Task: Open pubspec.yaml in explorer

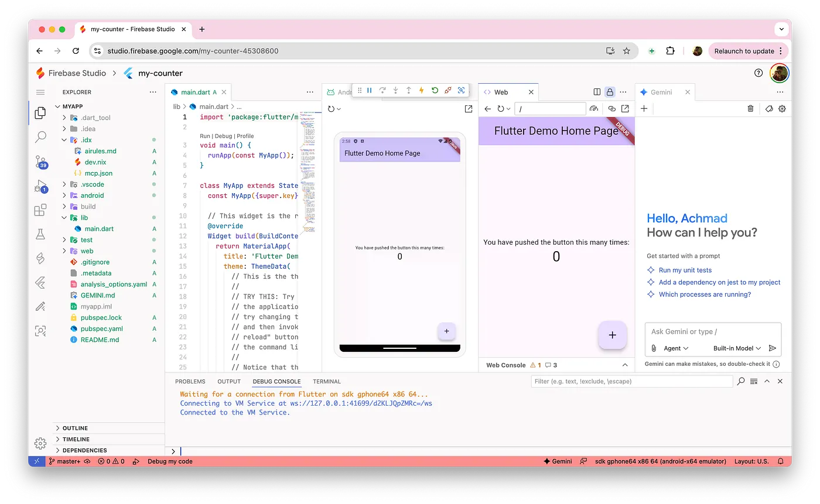Action: tap(102, 328)
